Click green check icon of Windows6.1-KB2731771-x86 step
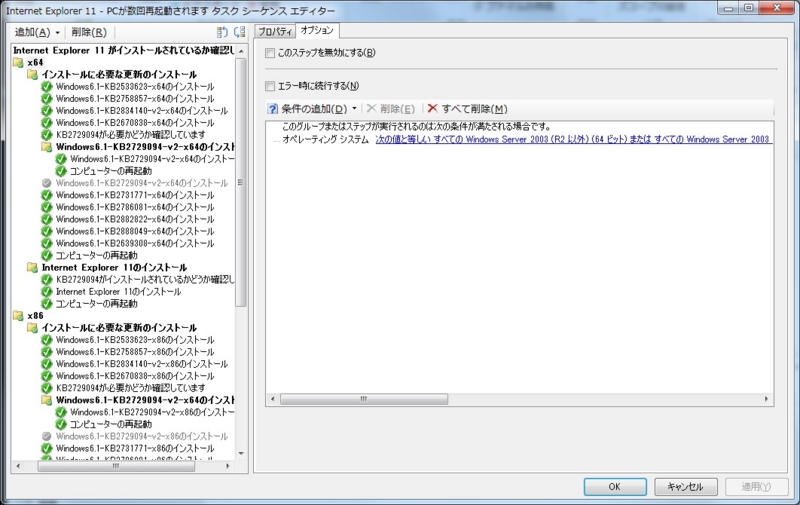 (x=47, y=448)
